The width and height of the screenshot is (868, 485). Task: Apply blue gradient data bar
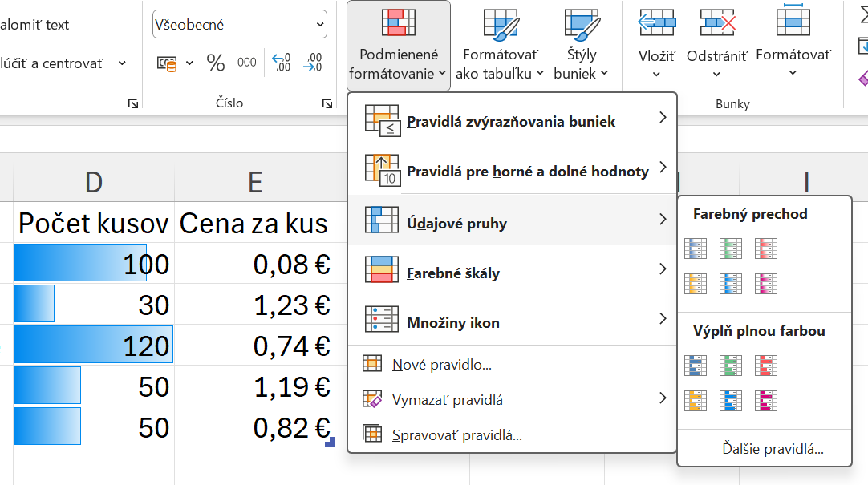(x=696, y=249)
